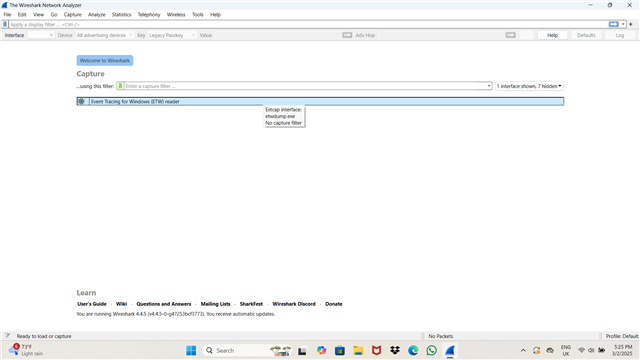Open the Donate link
Screen dimensions: 640x360
[x=334, y=304]
